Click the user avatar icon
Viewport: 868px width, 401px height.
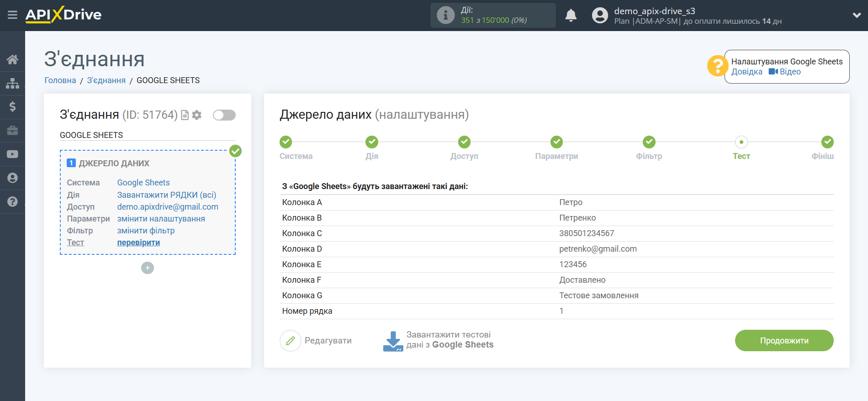(600, 16)
